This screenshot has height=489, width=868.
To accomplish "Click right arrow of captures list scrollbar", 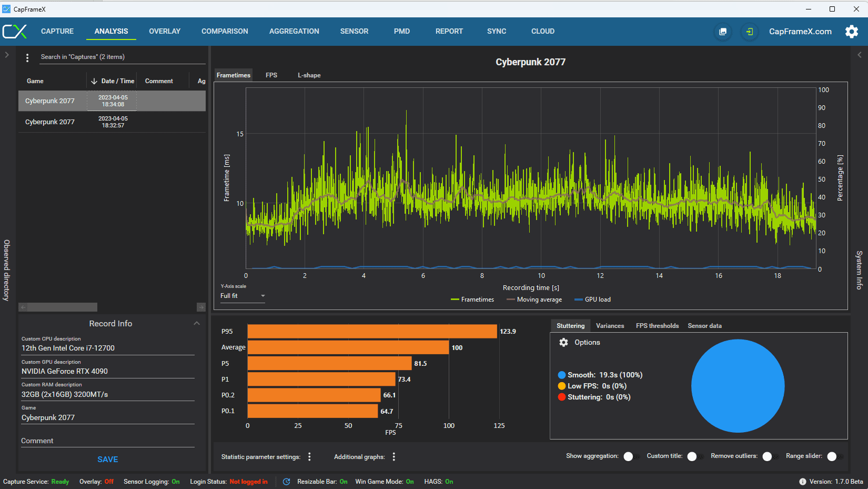I will (x=201, y=307).
